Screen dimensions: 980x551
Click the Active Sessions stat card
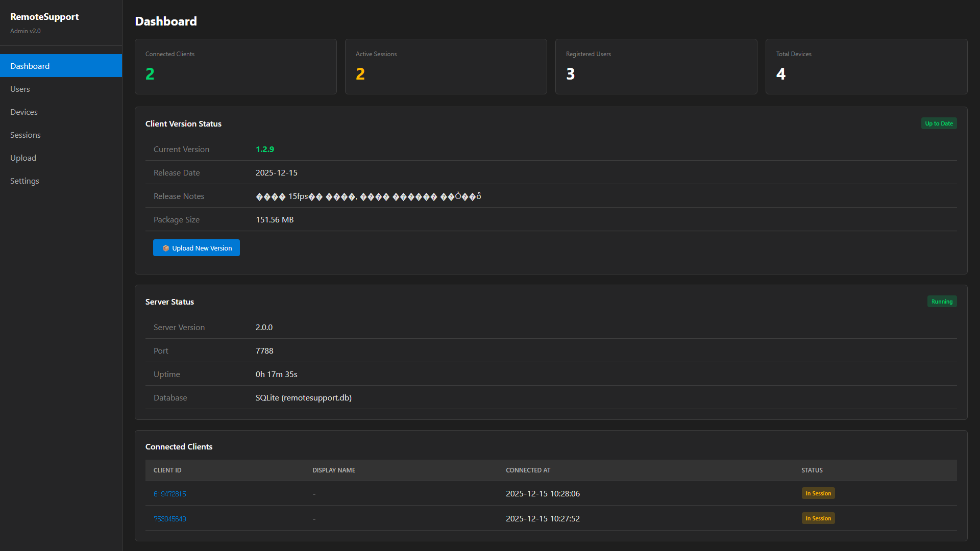pos(446,67)
